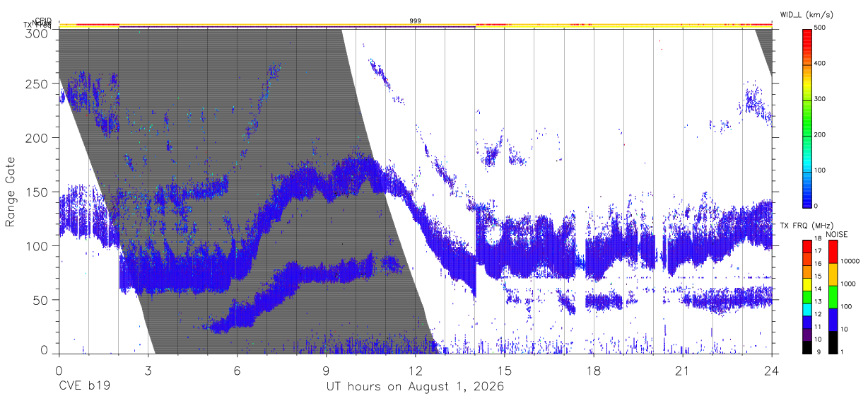
Task: Click the green NOISE swatch between 100 and 1000
Action: [x=833, y=297]
